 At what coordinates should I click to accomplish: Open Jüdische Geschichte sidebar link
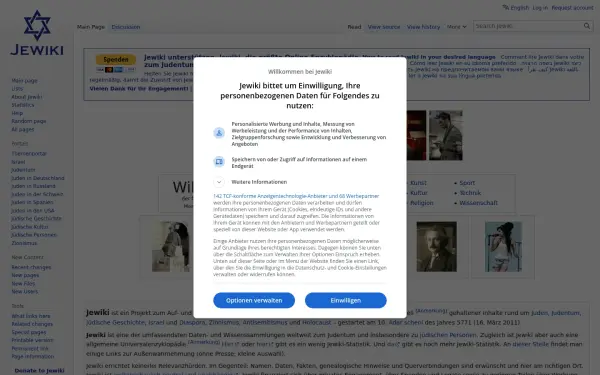(36, 218)
